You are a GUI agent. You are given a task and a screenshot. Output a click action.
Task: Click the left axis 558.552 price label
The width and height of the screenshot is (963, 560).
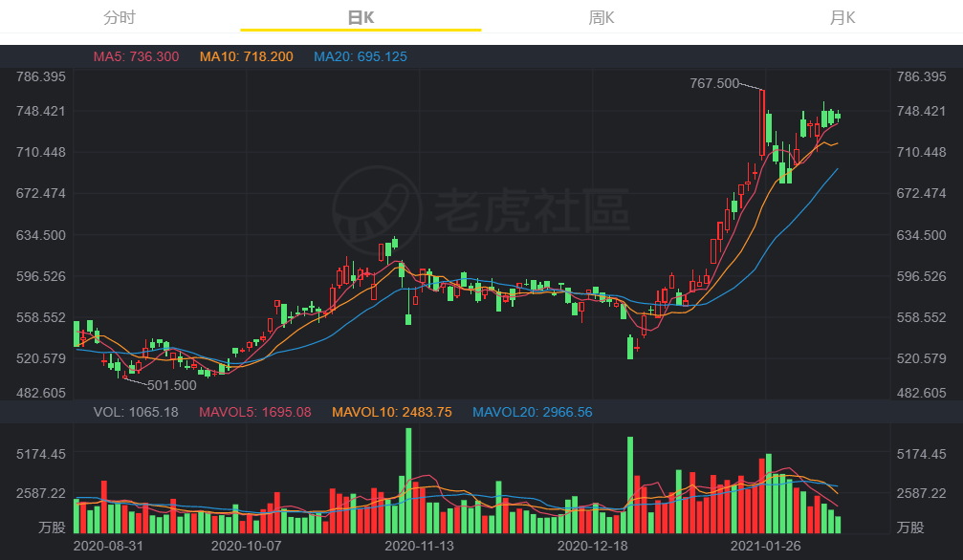[x=40, y=317]
